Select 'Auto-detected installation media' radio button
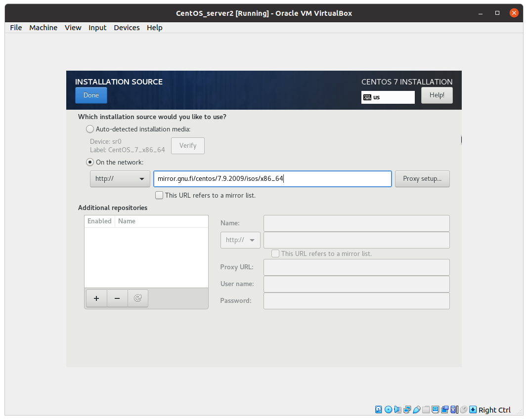This screenshot has width=528, height=420. pos(89,129)
